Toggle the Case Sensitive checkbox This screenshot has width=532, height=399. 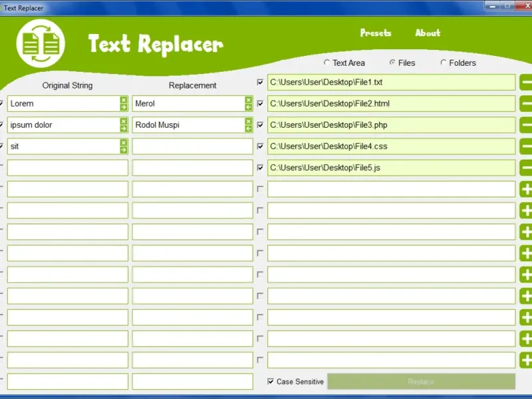point(271,381)
